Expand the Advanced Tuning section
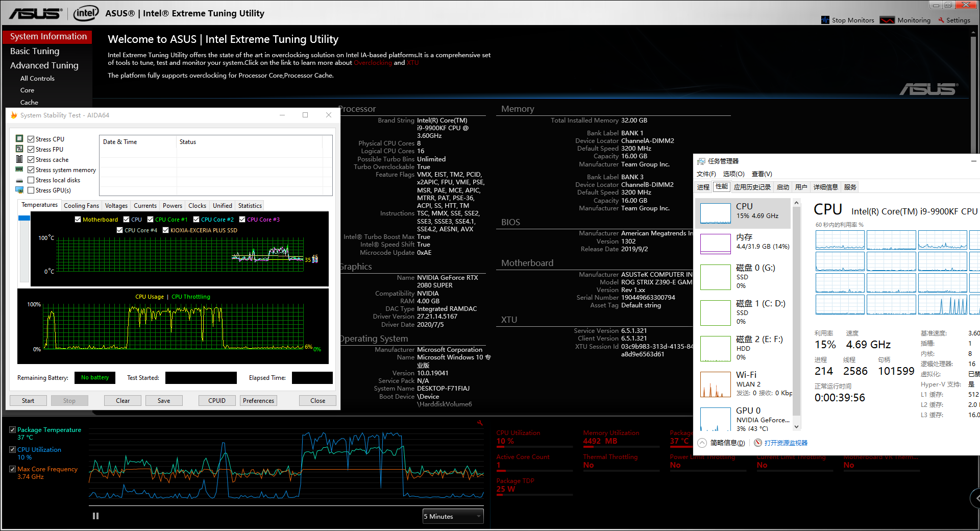Screen dimensions: 980x531 point(44,65)
